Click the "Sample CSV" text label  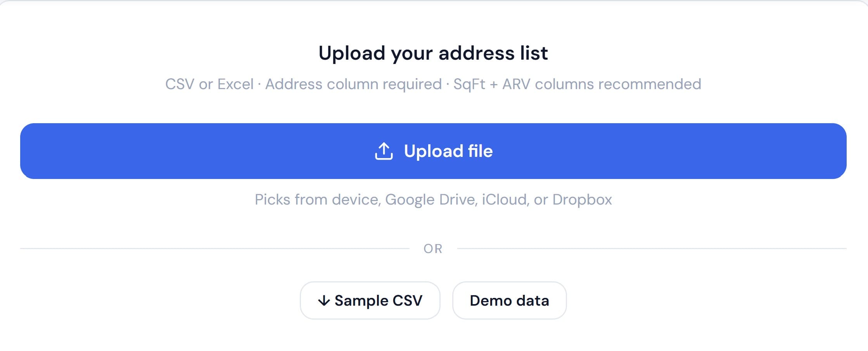378,301
